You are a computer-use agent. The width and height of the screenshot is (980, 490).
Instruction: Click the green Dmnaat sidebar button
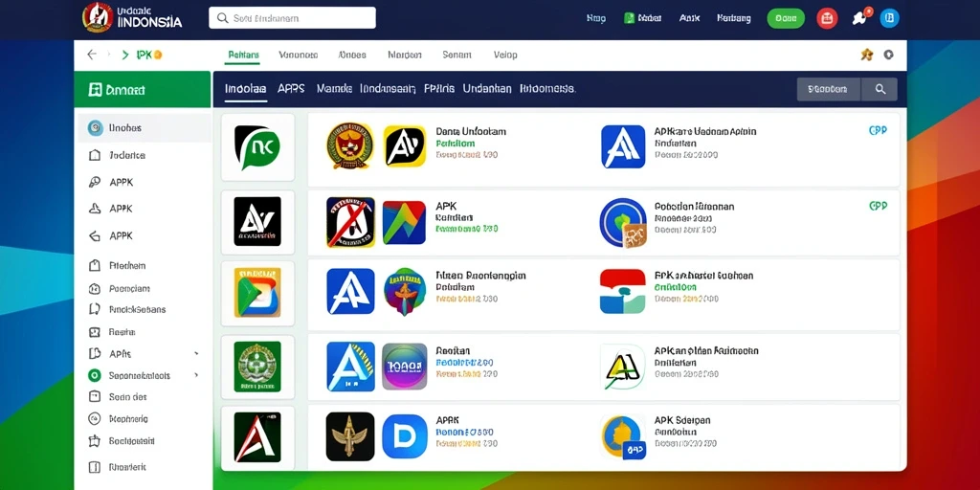tap(143, 89)
